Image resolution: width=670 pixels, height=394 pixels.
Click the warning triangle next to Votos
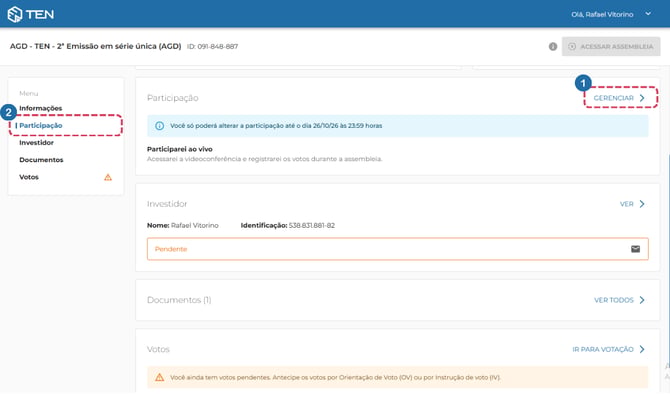(x=108, y=177)
